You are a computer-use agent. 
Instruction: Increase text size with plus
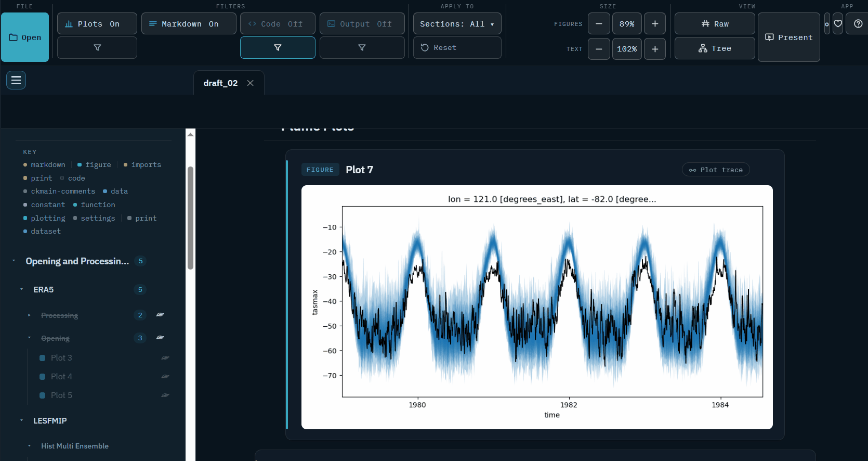[x=655, y=49]
